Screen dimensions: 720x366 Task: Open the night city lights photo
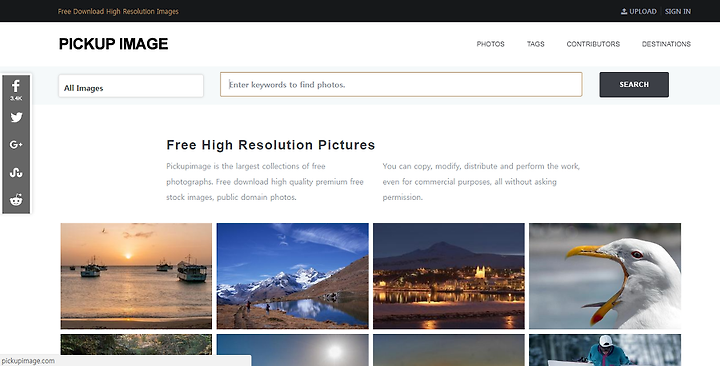[x=449, y=276]
